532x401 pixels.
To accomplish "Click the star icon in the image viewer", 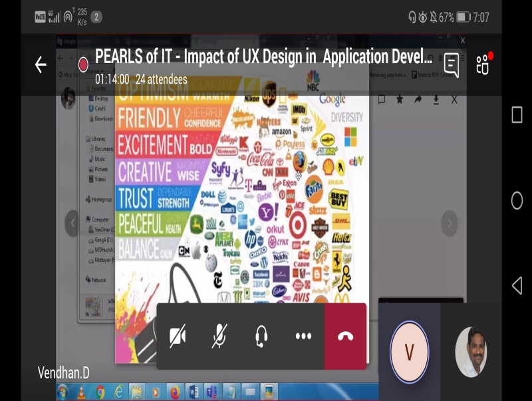I will (x=400, y=99).
